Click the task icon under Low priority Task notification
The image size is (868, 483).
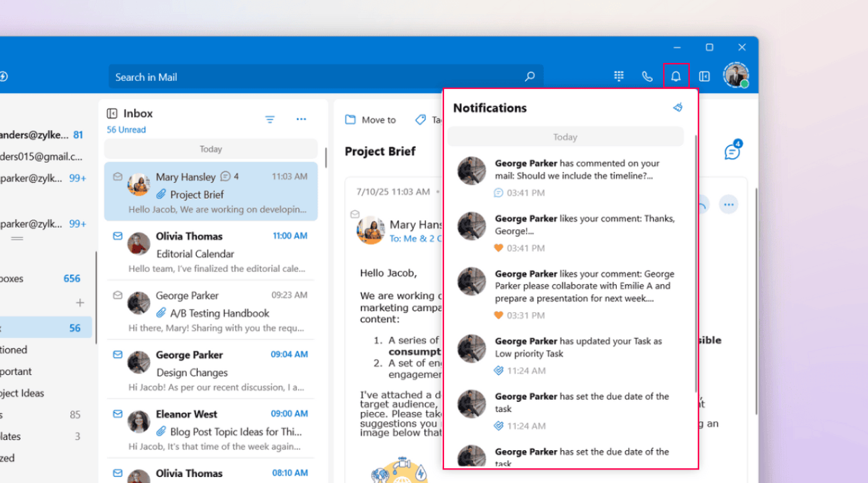tap(498, 370)
